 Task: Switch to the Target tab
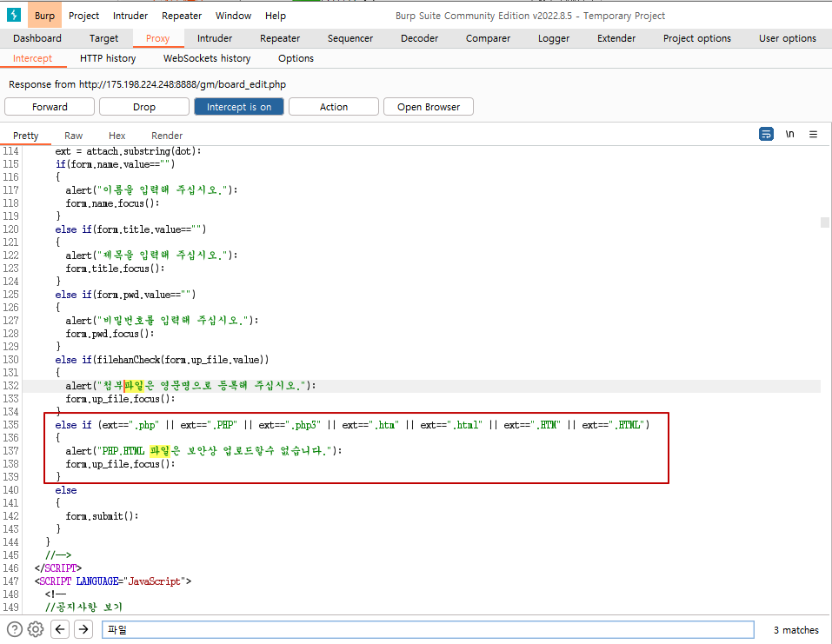tap(103, 38)
